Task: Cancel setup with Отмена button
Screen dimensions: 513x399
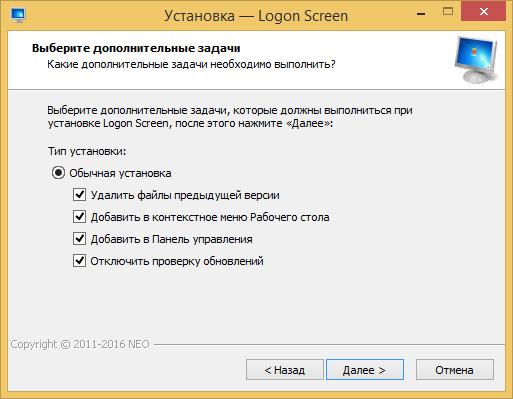Action: (x=455, y=369)
